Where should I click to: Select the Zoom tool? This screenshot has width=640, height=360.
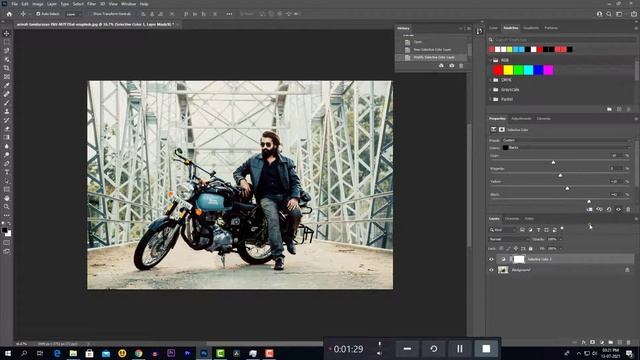(x=7, y=207)
